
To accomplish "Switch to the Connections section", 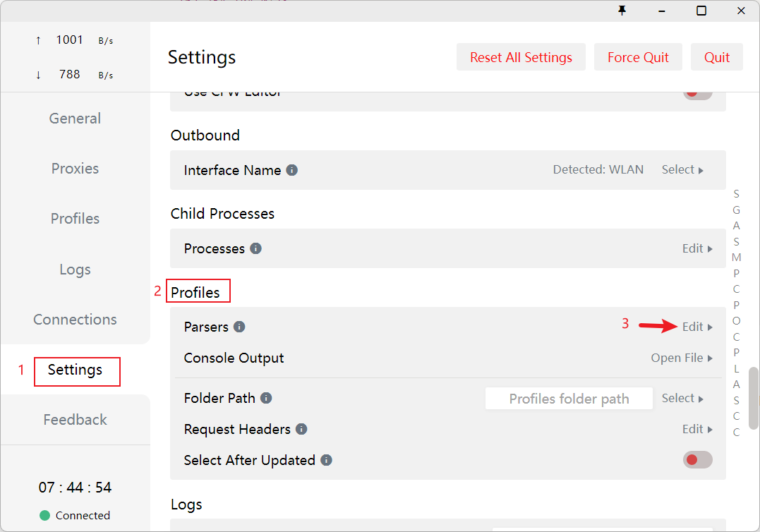I will pyautogui.click(x=75, y=320).
